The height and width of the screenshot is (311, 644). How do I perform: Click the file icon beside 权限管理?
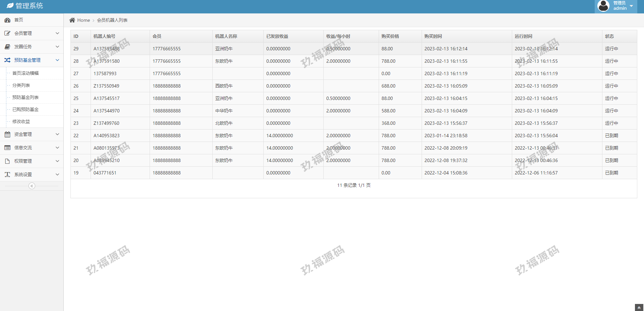point(7,161)
